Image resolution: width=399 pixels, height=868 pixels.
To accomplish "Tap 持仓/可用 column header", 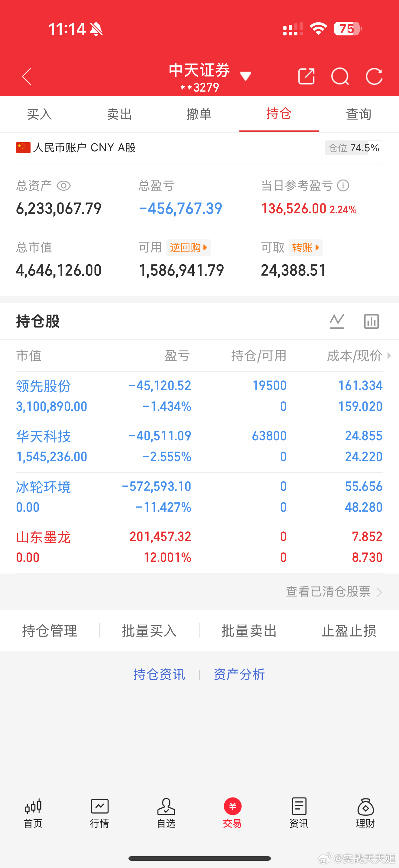I will [259, 356].
